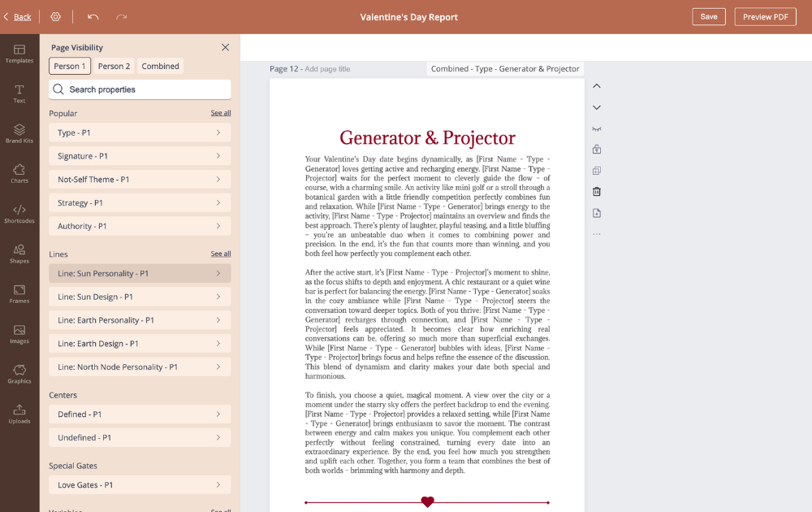
Task: Open the Charts panel
Action: tap(19, 174)
